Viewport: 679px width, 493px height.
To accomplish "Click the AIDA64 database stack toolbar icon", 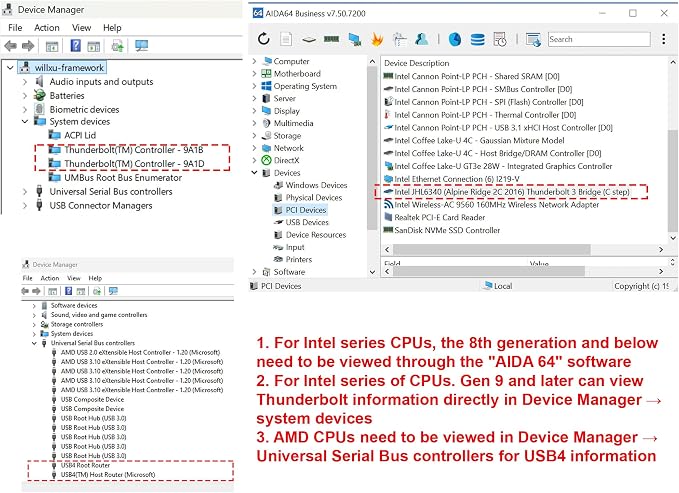I will coord(477,39).
